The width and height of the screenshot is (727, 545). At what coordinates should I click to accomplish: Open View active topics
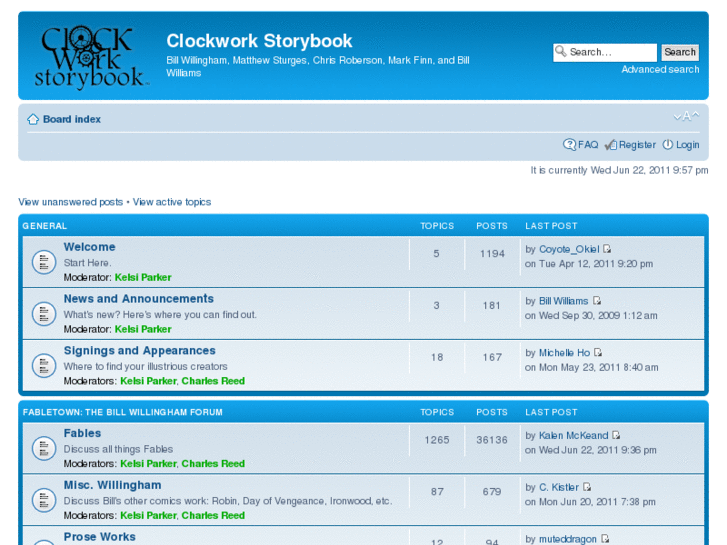pos(172,202)
